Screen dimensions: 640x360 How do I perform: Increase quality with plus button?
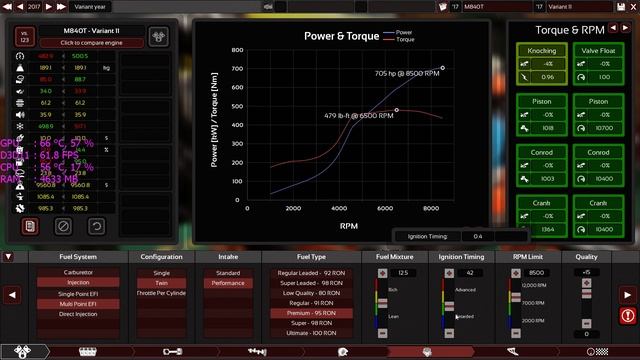587,282
